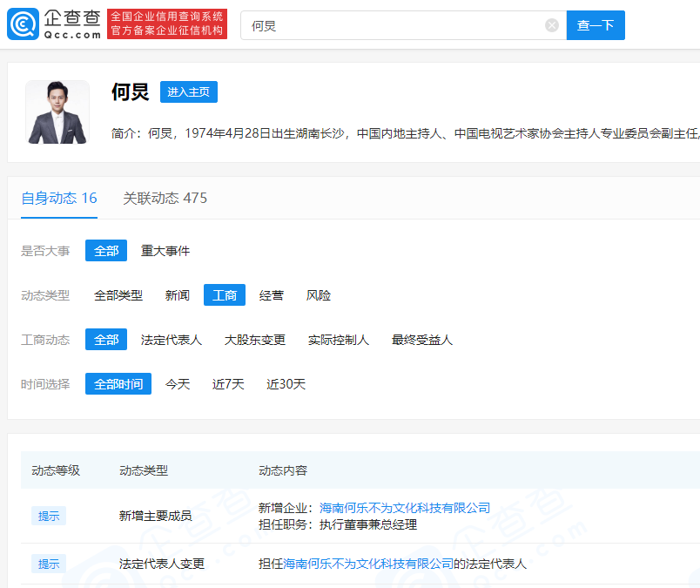
Task: Filter dynamic type by 风险
Action: [319, 295]
